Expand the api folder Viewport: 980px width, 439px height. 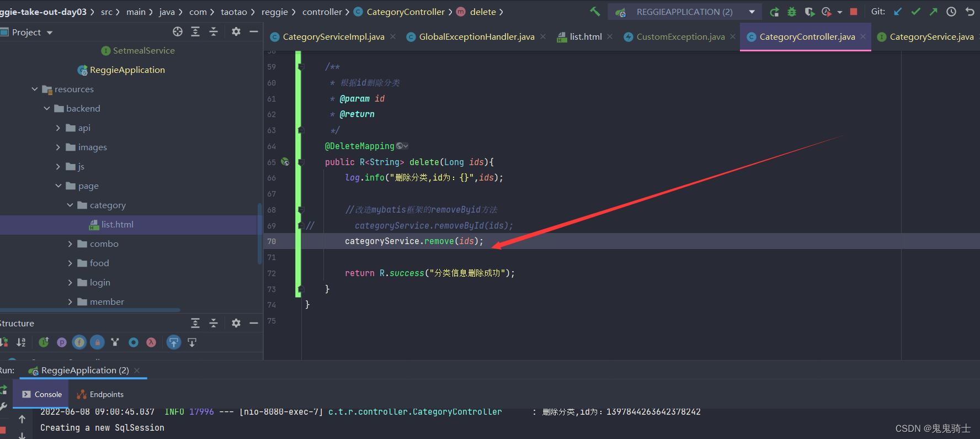pyautogui.click(x=58, y=128)
